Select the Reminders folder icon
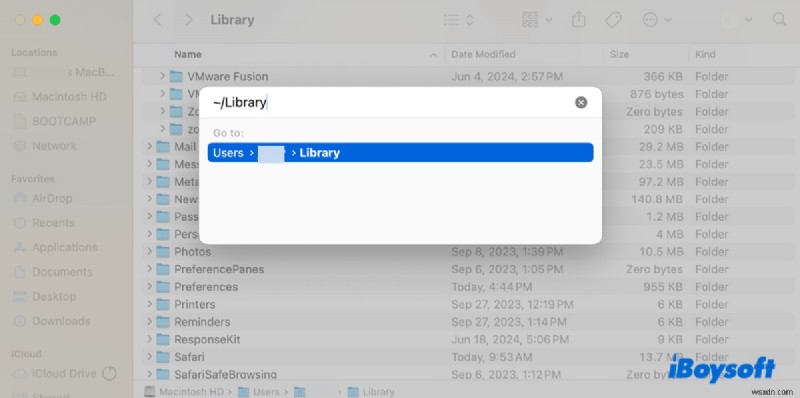Image resolution: width=800 pixels, height=398 pixels. 163,322
